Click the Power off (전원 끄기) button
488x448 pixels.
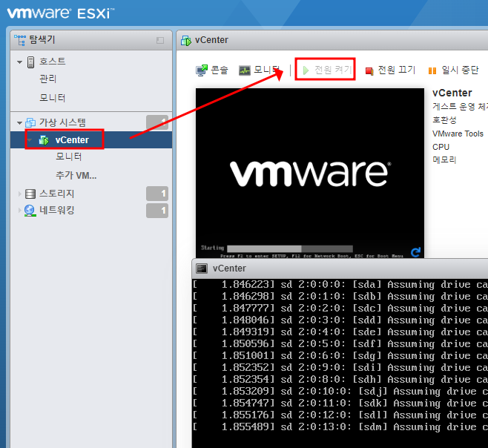click(390, 70)
